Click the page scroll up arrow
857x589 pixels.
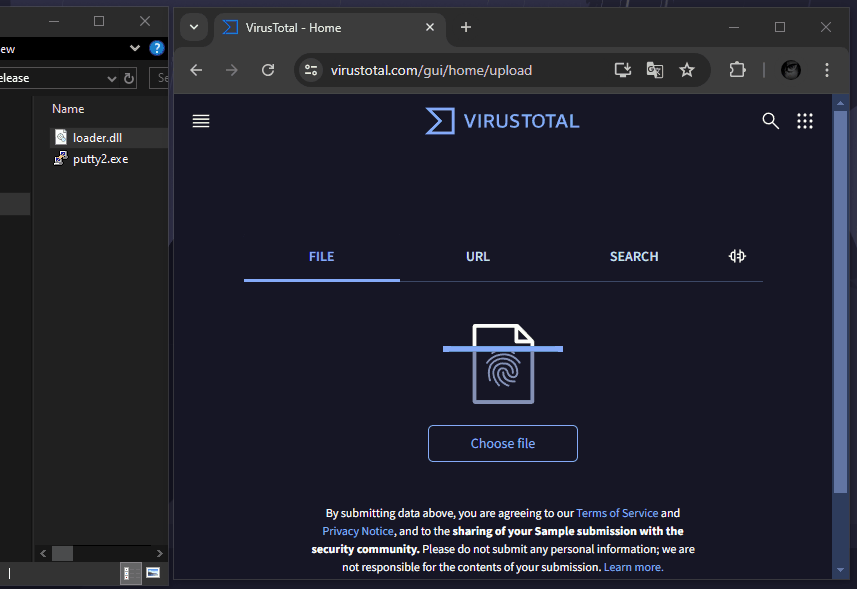[841, 103]
